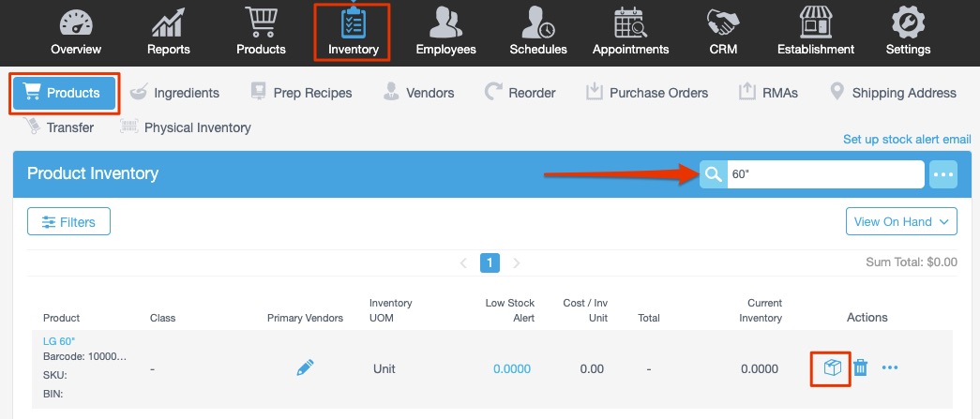The width and height of the screenshot is (980, 419).
Task: Click the Filters button
Action: coord(68,222)
